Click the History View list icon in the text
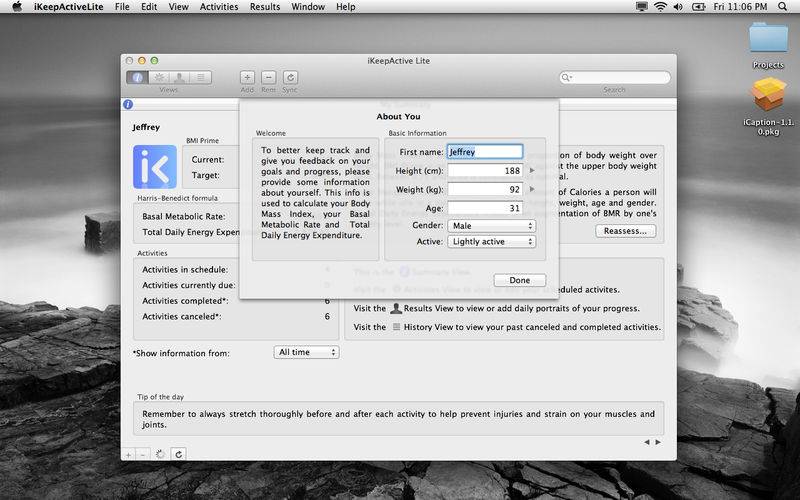This screenshot has height=500, width=800. coord(396,327)
